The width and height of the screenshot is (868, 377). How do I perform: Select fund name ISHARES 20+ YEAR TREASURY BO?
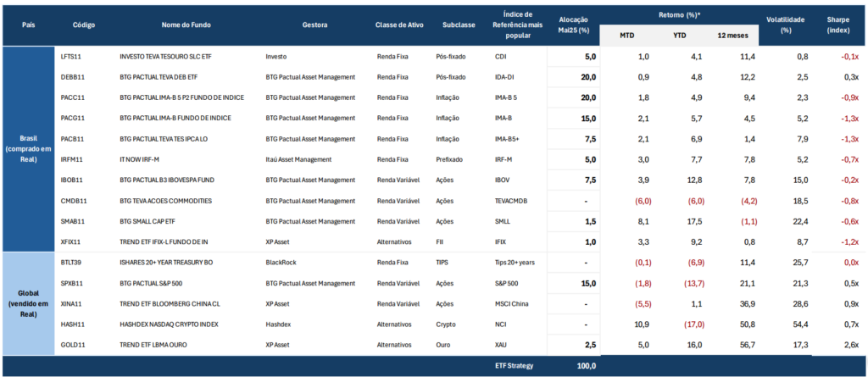[x=166, y=263]
